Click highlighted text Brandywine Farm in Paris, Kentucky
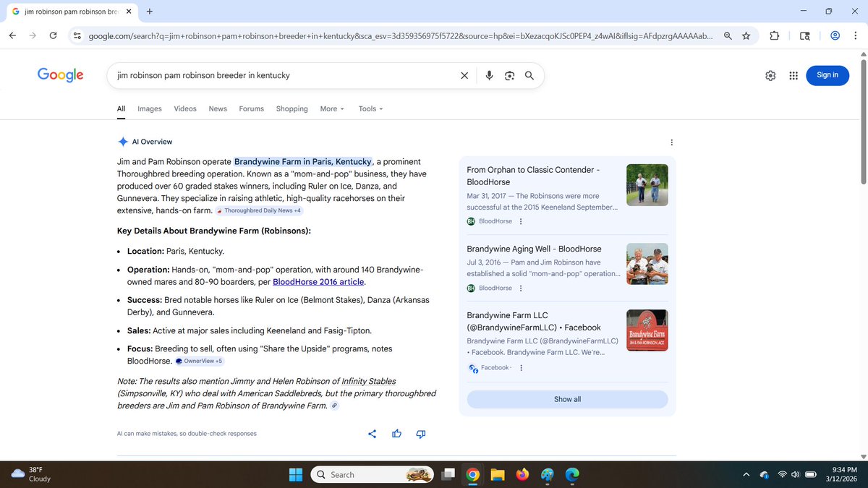 303,162
